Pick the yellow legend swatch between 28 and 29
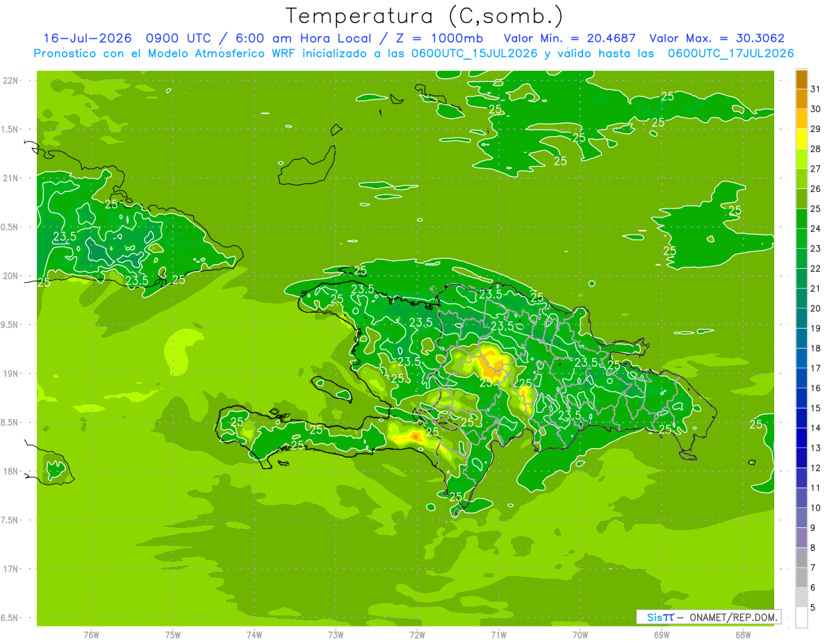 tap(801, 140)
